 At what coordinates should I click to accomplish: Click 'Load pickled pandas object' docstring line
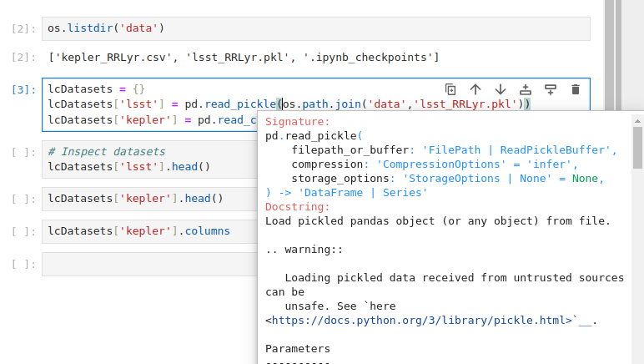tap(438, 221)
